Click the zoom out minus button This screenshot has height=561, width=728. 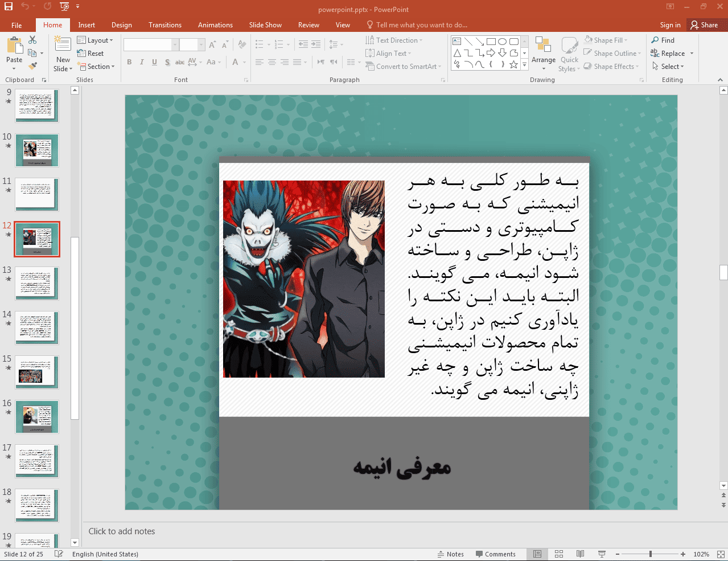click(618, 554)
